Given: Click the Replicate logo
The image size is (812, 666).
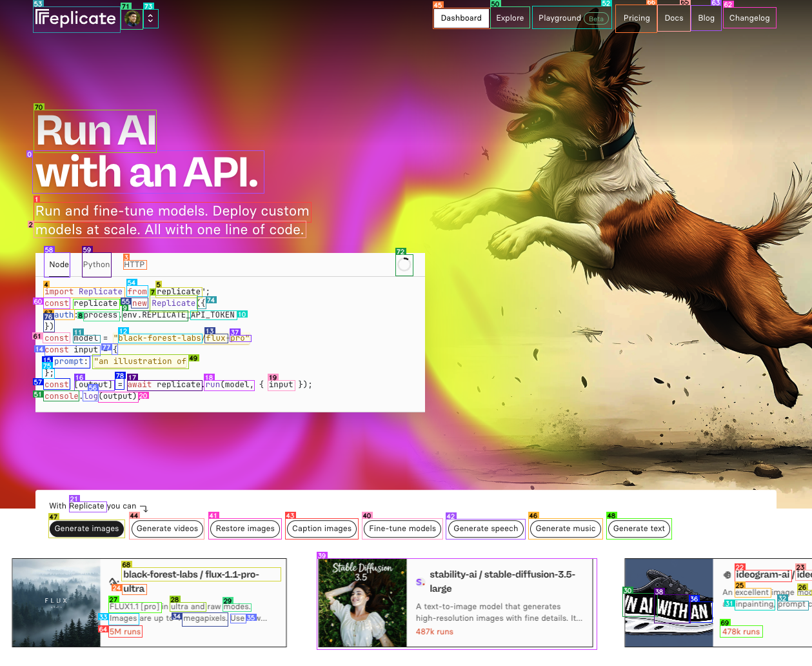Looking at the screenshot, I should point(76,19).
